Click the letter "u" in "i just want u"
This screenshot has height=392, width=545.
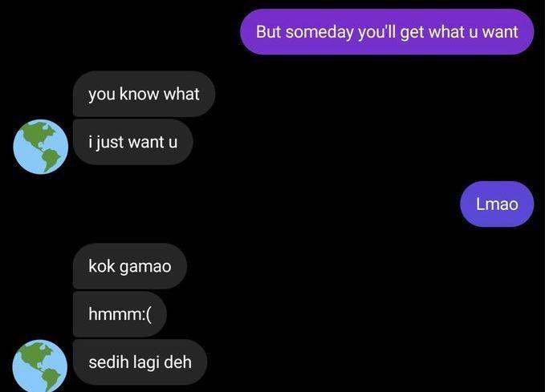[173, 143]
